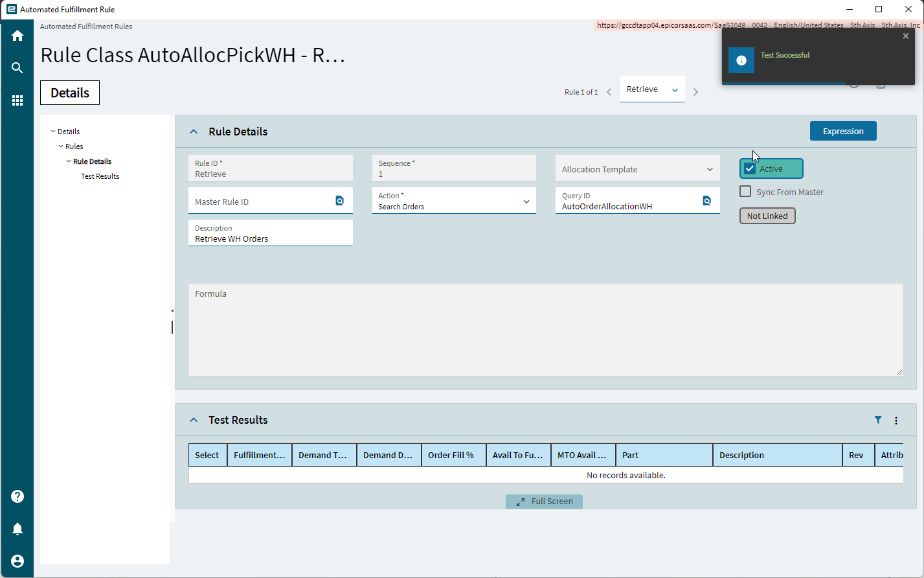Open Test Results overflow three-dot menu
The image size is (924, 578).
(x=896, y=421)
